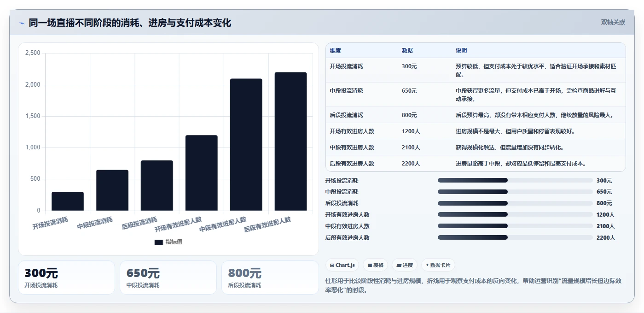The image size is (644, 313).
Task: Click the 1,000 y-axis label
Action: pos(32,148)
